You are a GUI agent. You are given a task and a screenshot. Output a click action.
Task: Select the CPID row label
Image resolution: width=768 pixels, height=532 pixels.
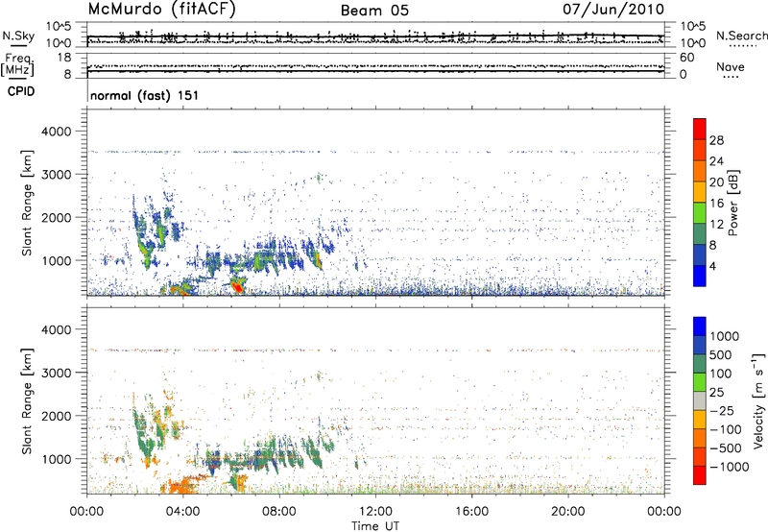tap(21, 91)
